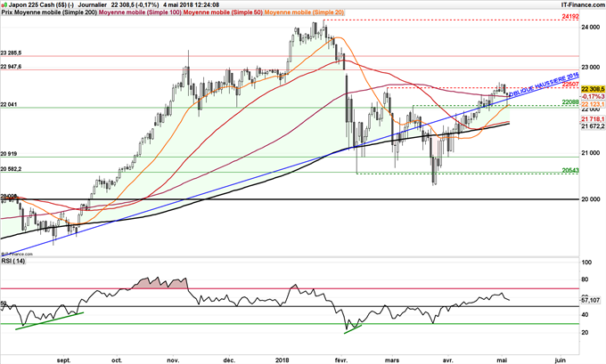This screenshot has height=364, width=606.
Task: Click the 21 672,2 moving average value
Action: 593,125
